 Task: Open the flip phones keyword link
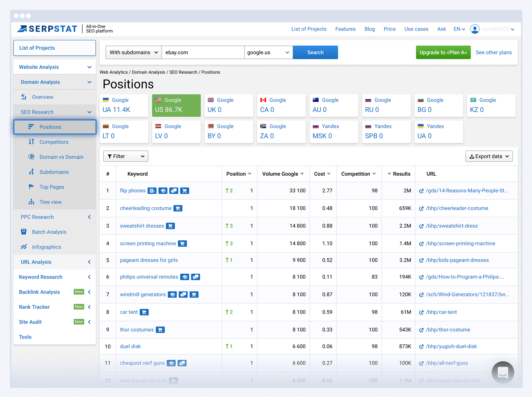tap(133, 191)
